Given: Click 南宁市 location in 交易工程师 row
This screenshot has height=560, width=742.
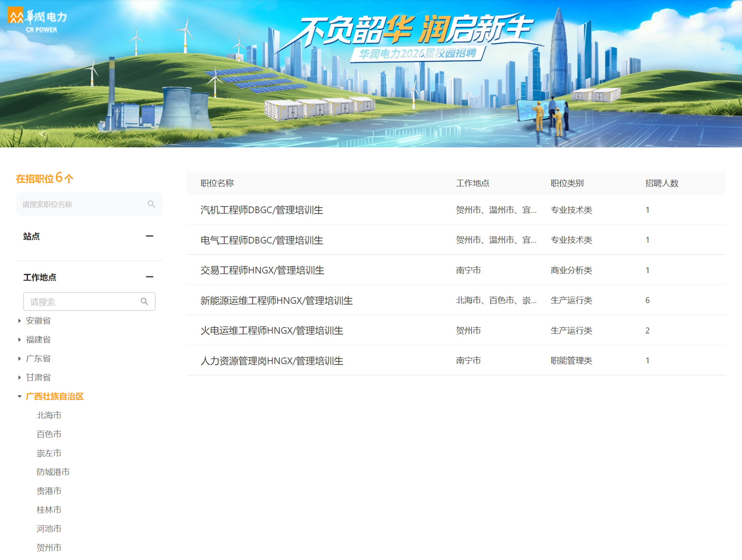Looking at the screenshot, I should pyautogui.click(x=468, y=270).
